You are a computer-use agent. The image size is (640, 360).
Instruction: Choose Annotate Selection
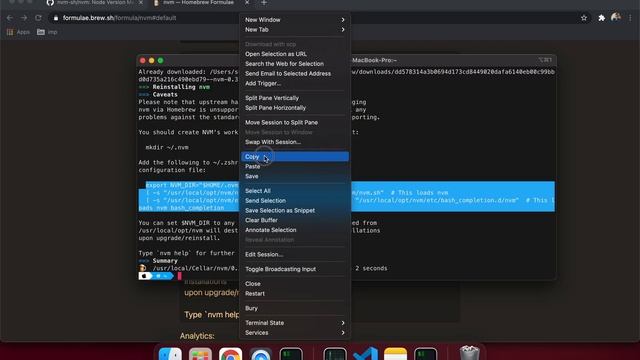(294, 230)
